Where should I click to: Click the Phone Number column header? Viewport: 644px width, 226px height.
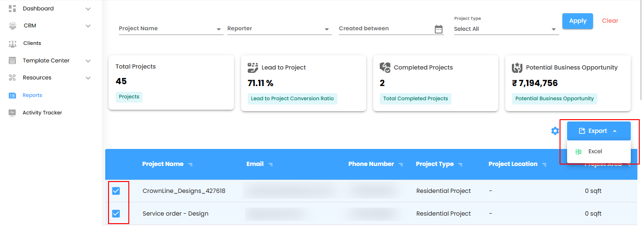pos(371,164)
